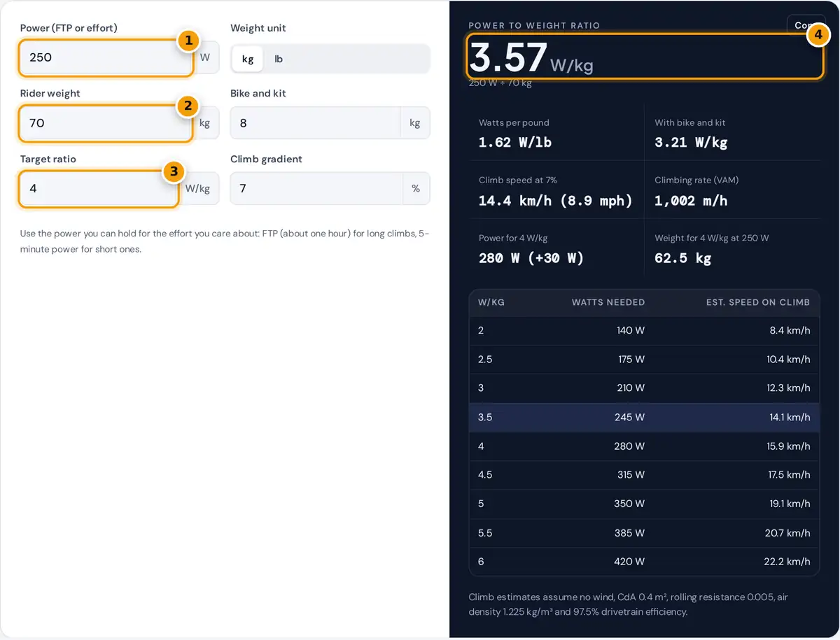Click the 250 W ÷ 70 kg formula text
Screen dimensions: 840x640
point(500,83)
